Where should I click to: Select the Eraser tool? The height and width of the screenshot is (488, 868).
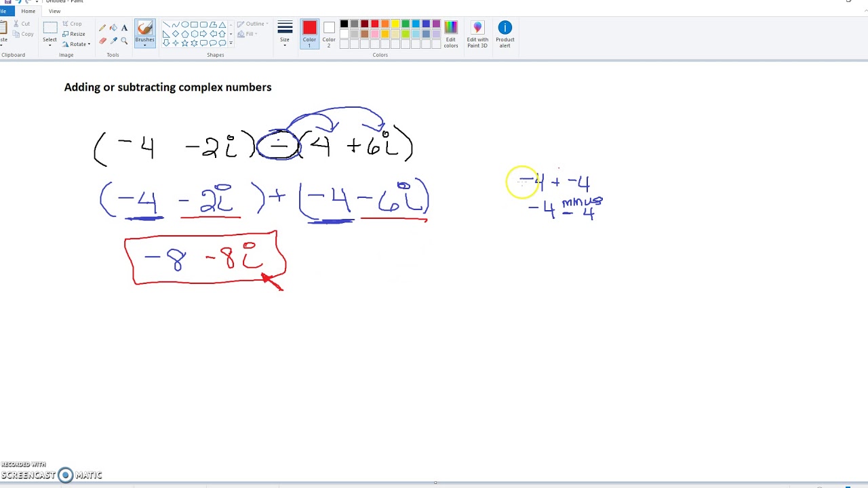[x=102, y=41]
